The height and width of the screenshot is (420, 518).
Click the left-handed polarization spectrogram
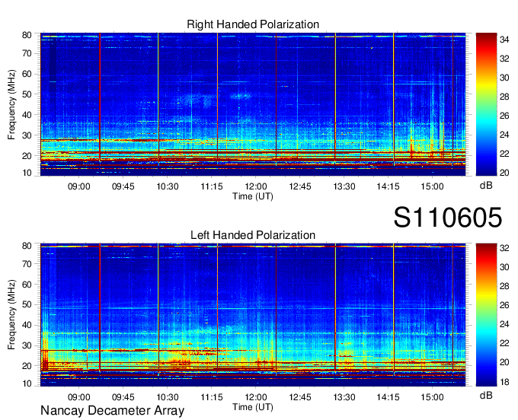pyautogui.click(x=253, y=315)
